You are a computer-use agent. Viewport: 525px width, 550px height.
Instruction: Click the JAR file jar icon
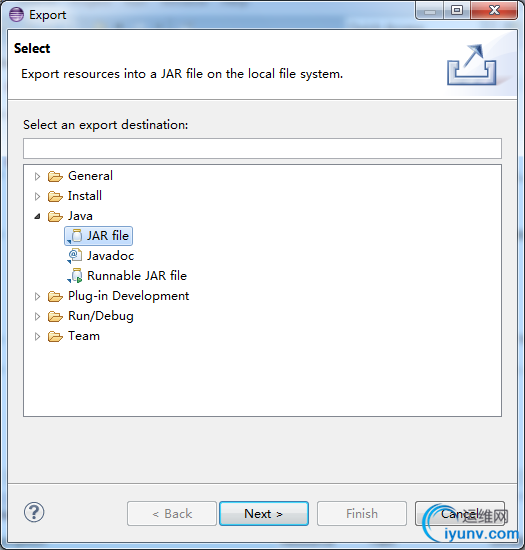pyautogui.click(x=75, y=236)
